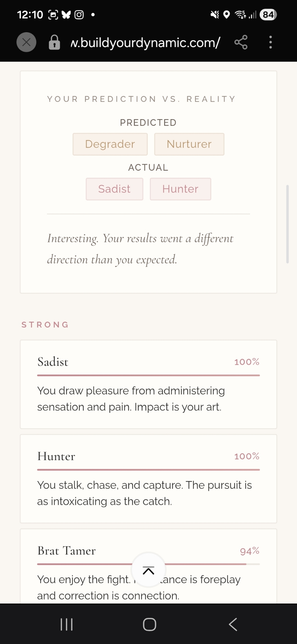Select the Nurturer predicted tag
Image resolution: width=297 pixels, height=644 pixels.
[x=189, y=144]
